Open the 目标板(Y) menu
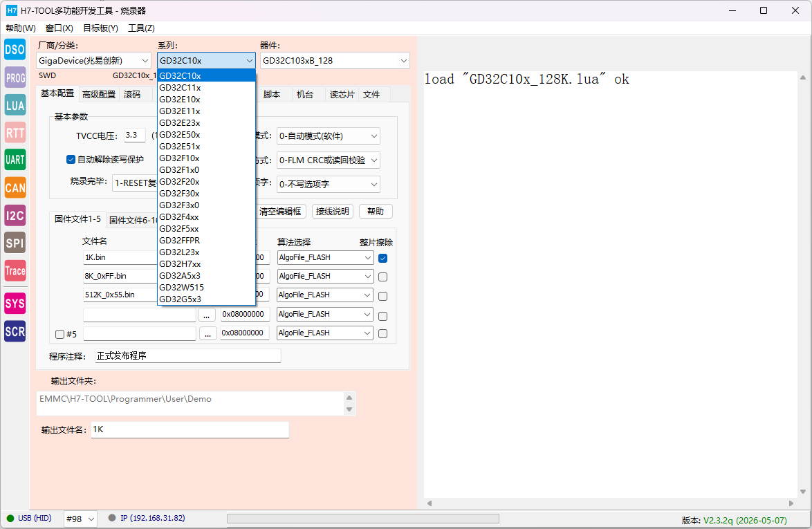Viewport: 812px width, 529px height. point(100,28)
